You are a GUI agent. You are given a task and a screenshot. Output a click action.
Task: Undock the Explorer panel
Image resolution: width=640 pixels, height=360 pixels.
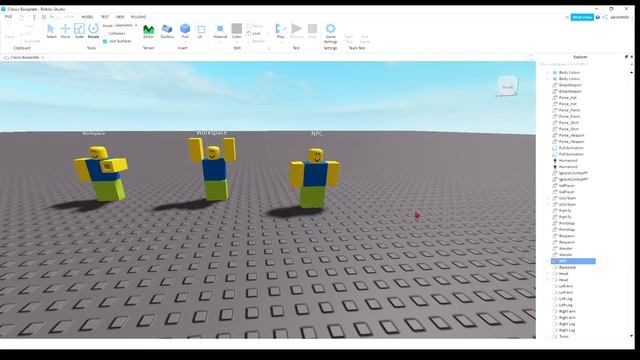pyautogui.click(x=626, y=57)
